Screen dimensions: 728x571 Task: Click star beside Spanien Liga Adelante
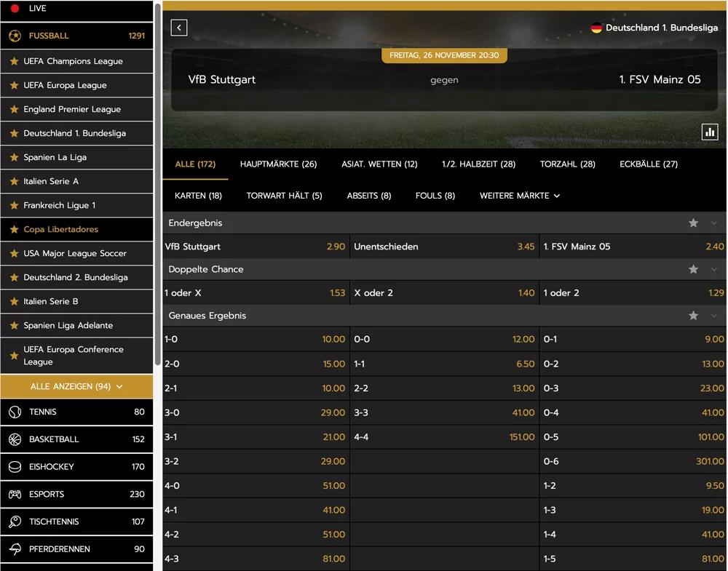[x=15, y=325]
